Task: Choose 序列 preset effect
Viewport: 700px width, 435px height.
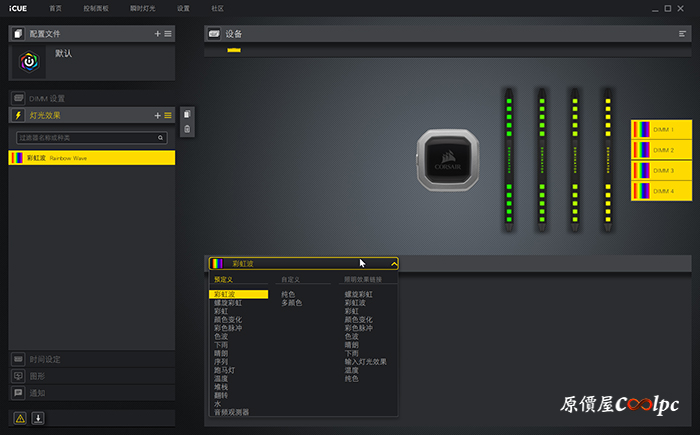Action: [x=221, y=362]
